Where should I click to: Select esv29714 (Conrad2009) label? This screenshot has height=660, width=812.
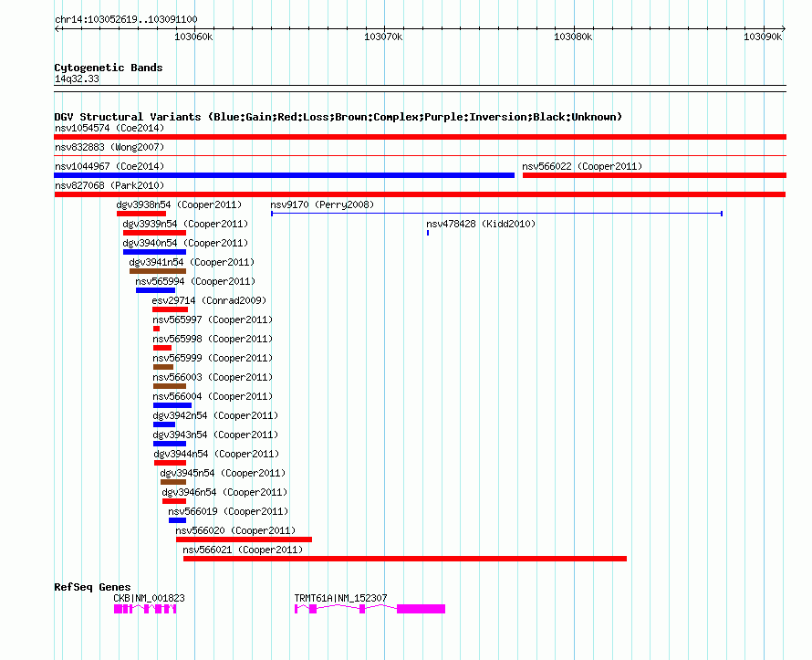(x=209, y=300)
